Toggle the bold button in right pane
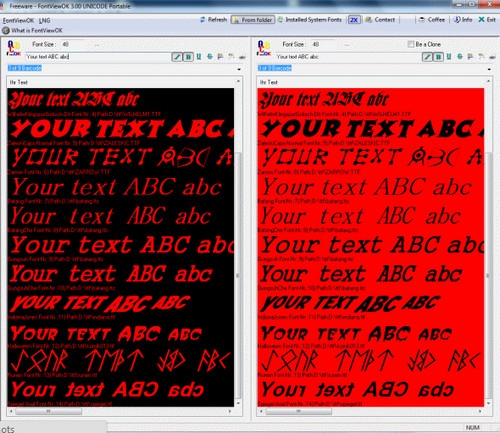The image size is (500, 433). click(438, 57)
